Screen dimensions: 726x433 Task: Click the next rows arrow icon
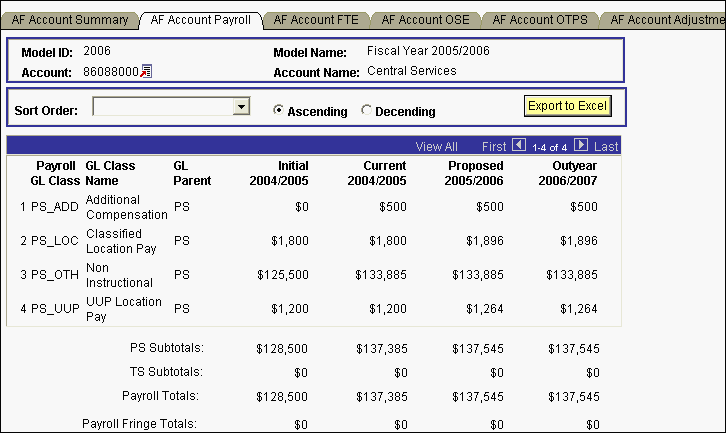pyautogui.click(x=581, y=145)
